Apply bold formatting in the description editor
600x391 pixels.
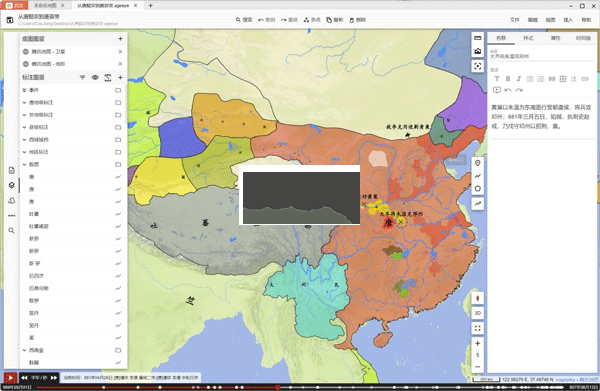(508, 79)
